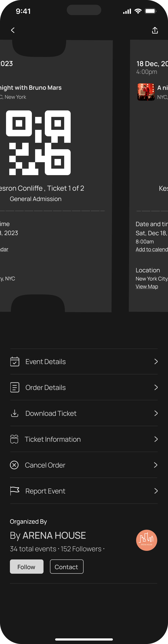Tap the Arena House organizer logo

click(x=146, y=540)
